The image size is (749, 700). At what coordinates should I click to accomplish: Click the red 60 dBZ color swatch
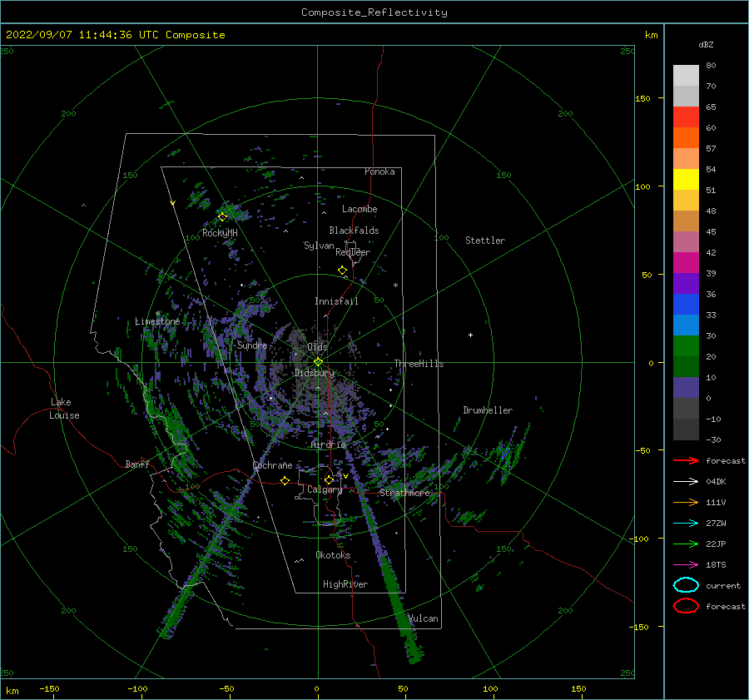(686, 117)
